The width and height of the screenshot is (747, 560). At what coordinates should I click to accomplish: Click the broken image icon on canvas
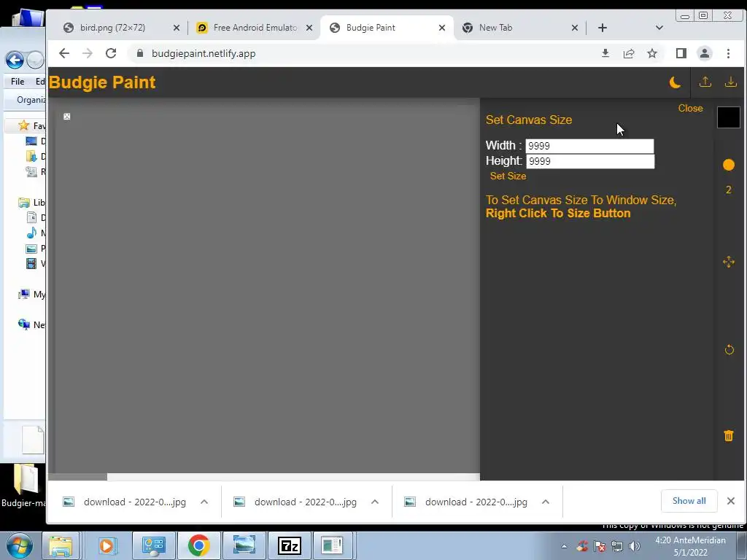66,116
